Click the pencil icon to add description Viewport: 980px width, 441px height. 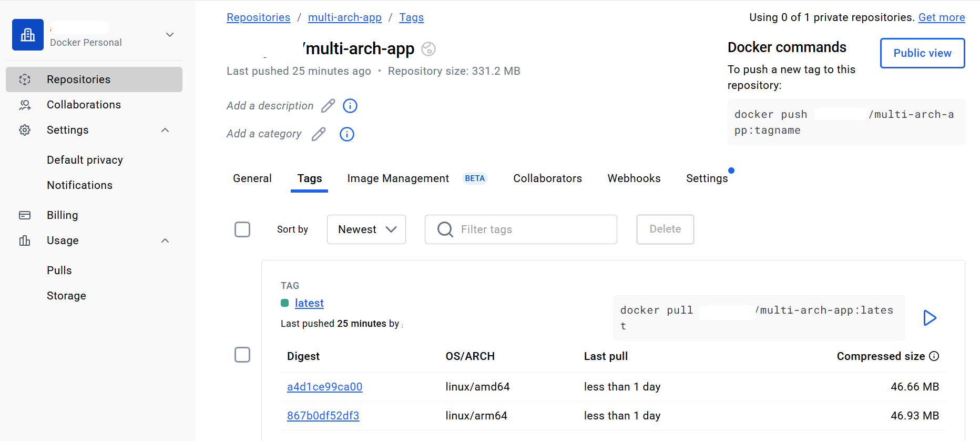pyautogui.click(x=328, y=106)
